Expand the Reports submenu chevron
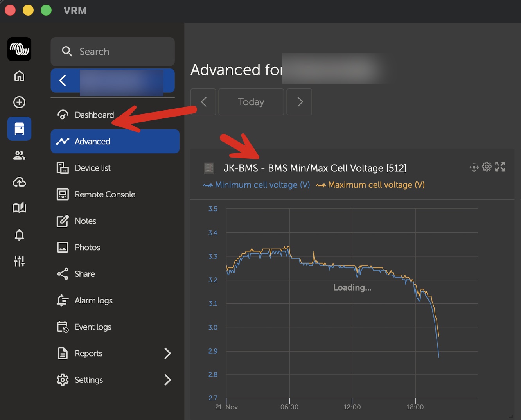This screenshot has height=420, width=521. [x=167, y=354]
